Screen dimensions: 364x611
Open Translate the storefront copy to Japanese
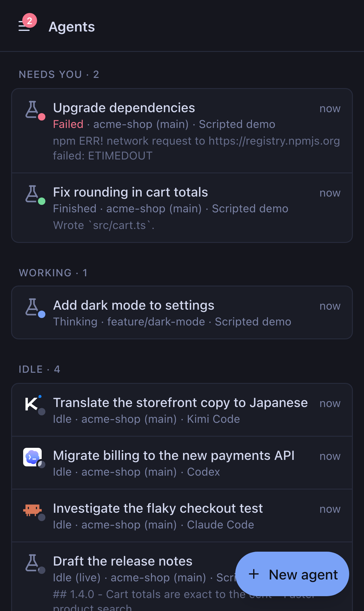[182, 410]
